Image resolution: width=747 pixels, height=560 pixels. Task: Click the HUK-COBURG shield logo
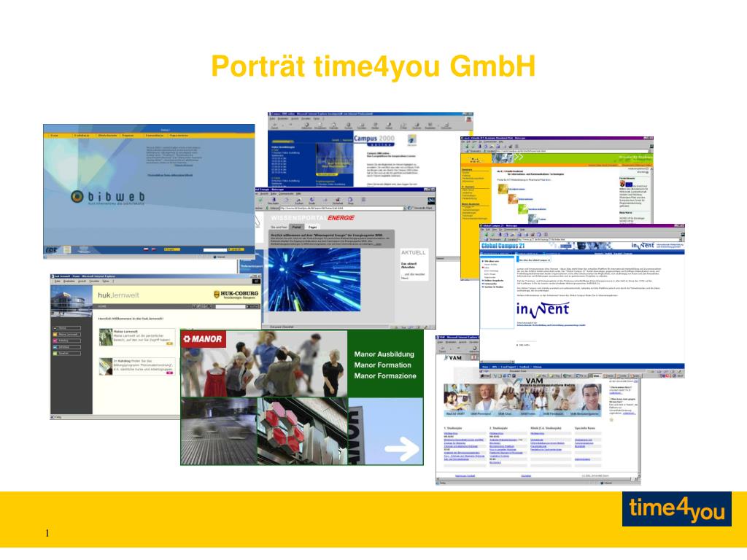click(x=217, y=295)
